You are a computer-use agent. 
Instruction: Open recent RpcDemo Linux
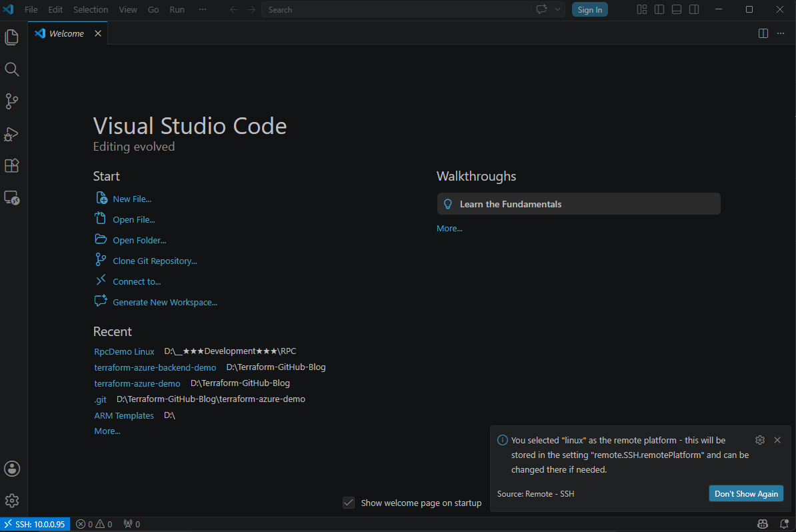tap(125, 351)
